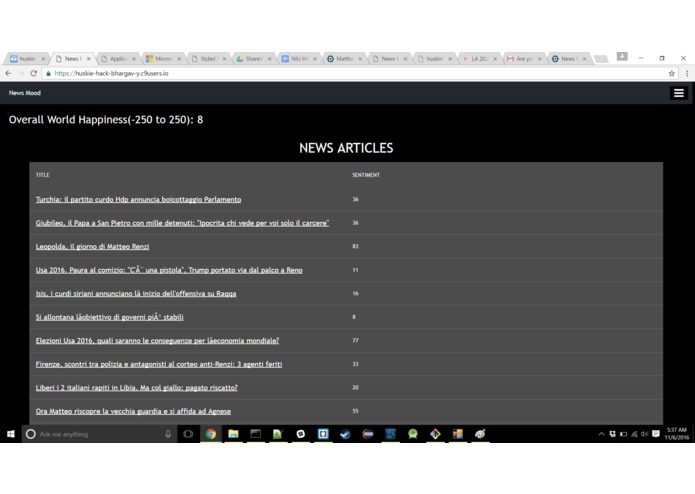
Task: Switch to the 'Shared' Google Drive tab
Action: (253, 58)
